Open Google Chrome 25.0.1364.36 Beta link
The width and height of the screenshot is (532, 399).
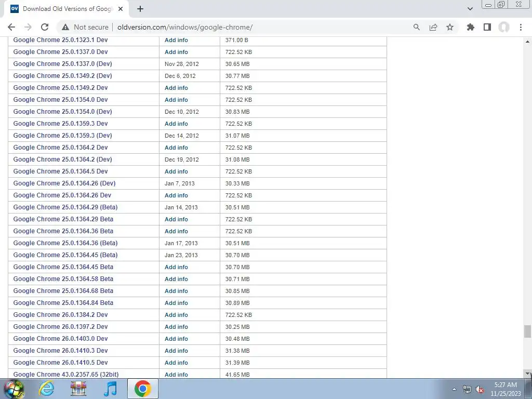tap(63, 231)
